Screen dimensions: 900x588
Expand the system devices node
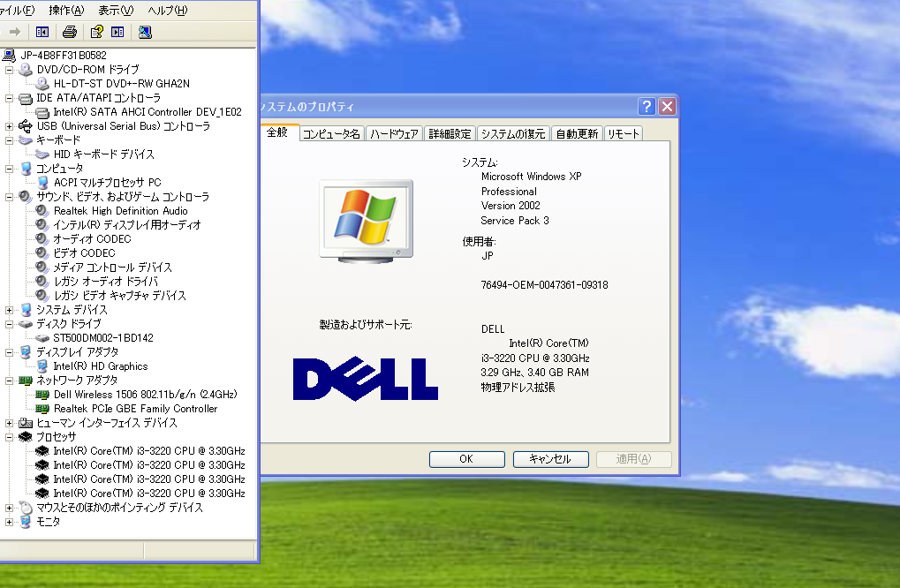pyautogui.click(x=9, y=310)
